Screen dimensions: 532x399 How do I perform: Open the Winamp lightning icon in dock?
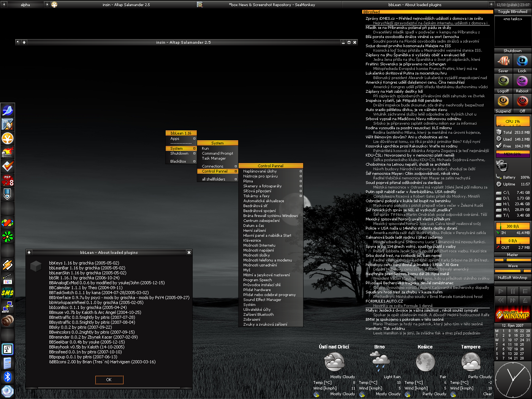point(8,265)
